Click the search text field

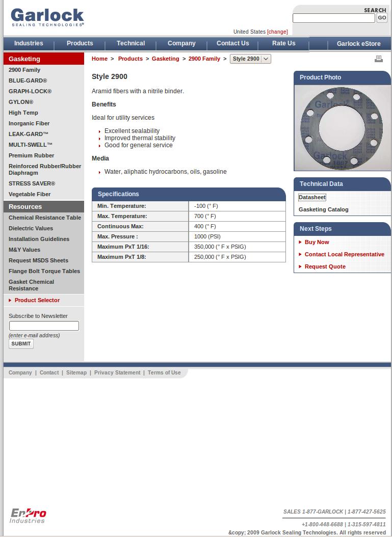coord(334,18)
